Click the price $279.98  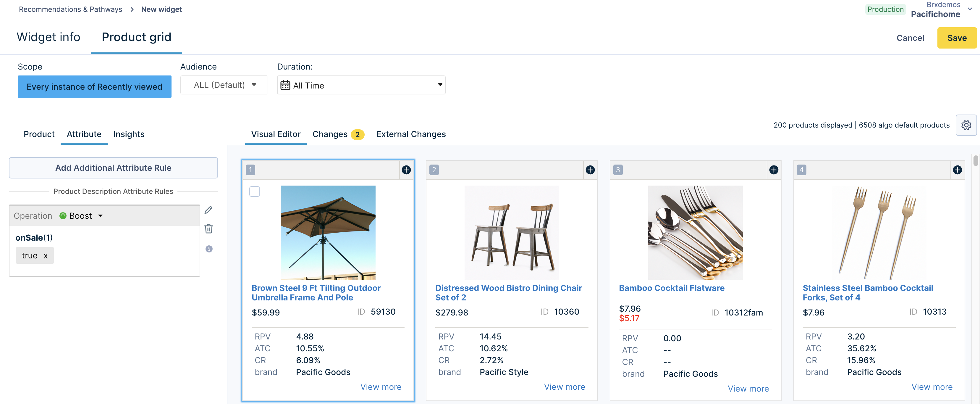point(452,312)
